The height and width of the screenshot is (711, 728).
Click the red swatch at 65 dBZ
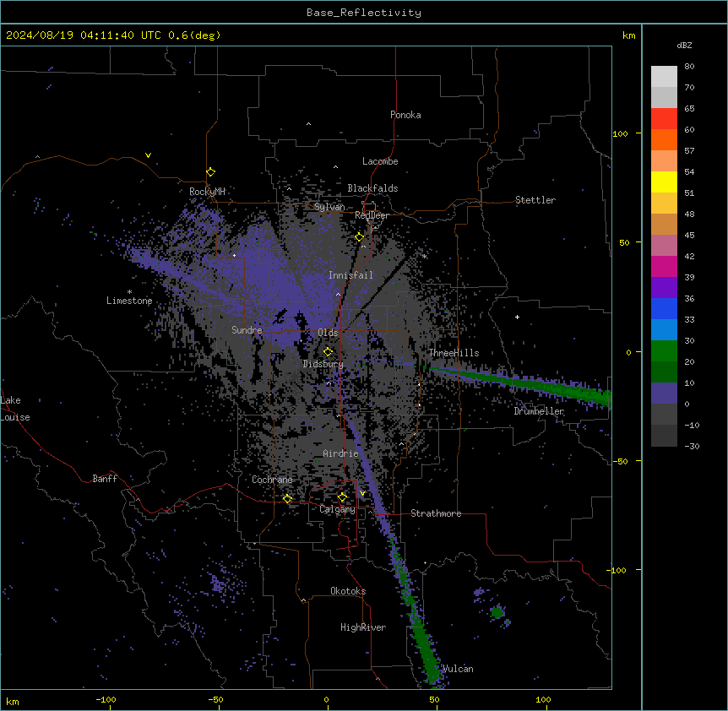click(x=664, y=118)
